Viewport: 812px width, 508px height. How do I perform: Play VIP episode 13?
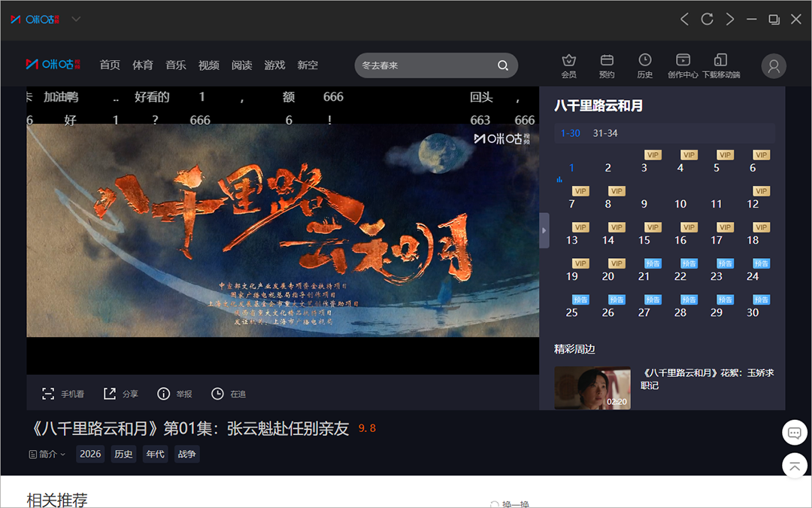pyautogui.click(x=571, y=240)
